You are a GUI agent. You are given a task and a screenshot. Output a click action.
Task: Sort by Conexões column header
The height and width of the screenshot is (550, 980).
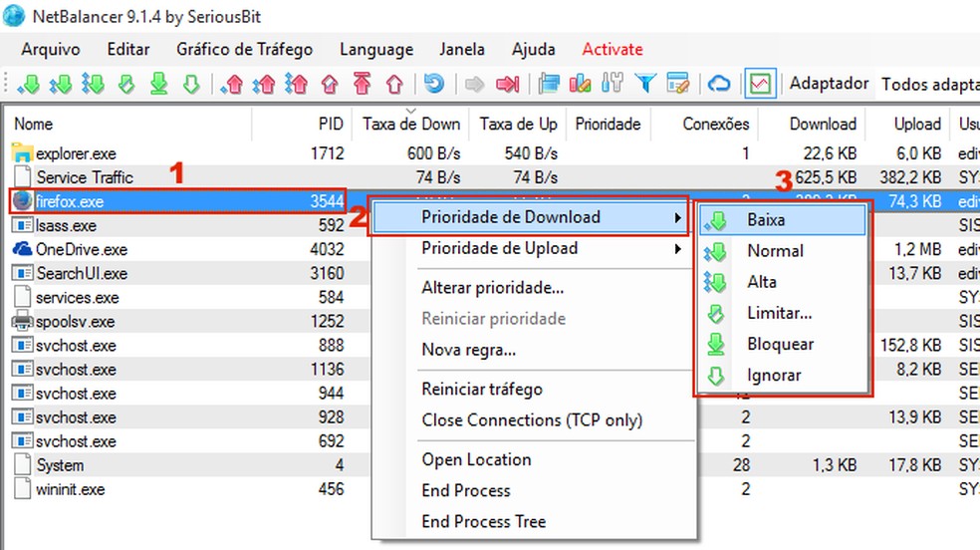pos(704,124)
